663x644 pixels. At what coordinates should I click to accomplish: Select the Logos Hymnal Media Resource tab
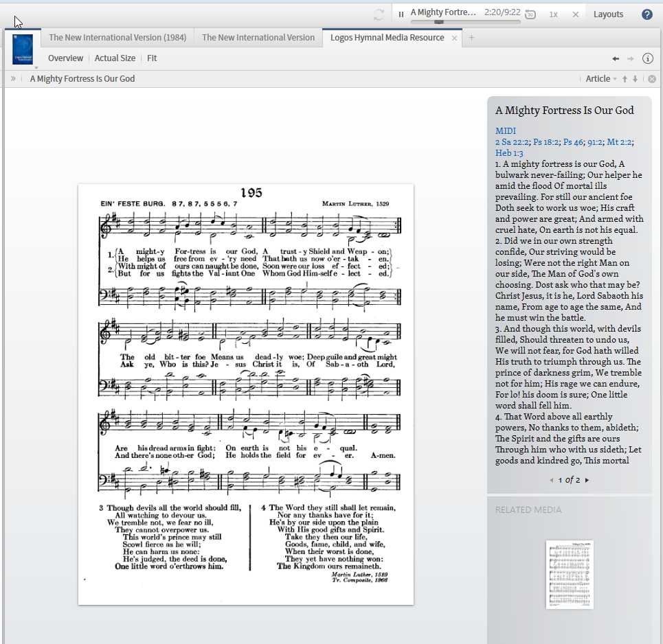coord(387,37)
